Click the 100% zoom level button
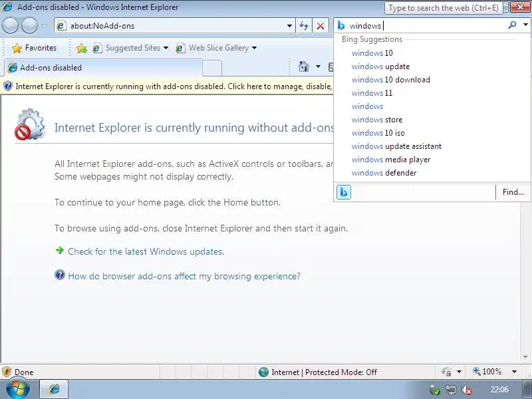This screenshot has height=399, width=532. point(487,372)
